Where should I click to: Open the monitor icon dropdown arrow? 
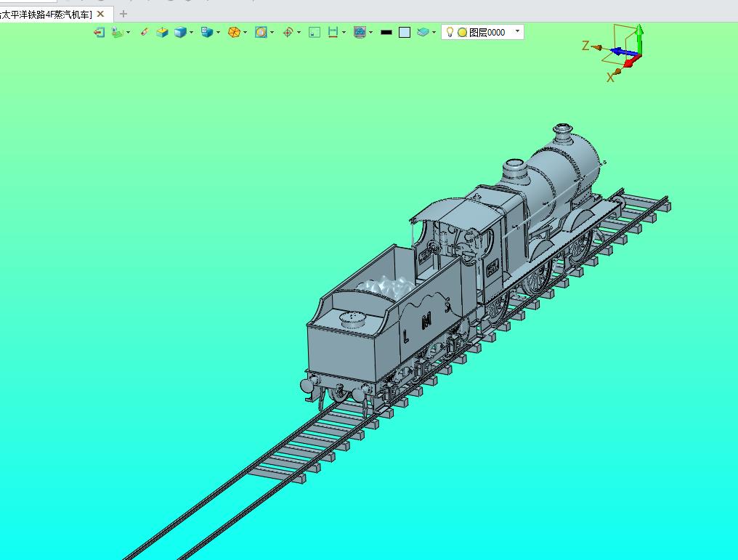tap(371, 32)
